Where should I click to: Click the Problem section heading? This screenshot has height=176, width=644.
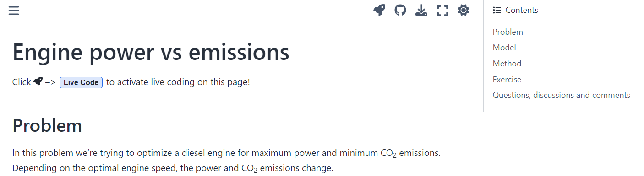(47, 125)
